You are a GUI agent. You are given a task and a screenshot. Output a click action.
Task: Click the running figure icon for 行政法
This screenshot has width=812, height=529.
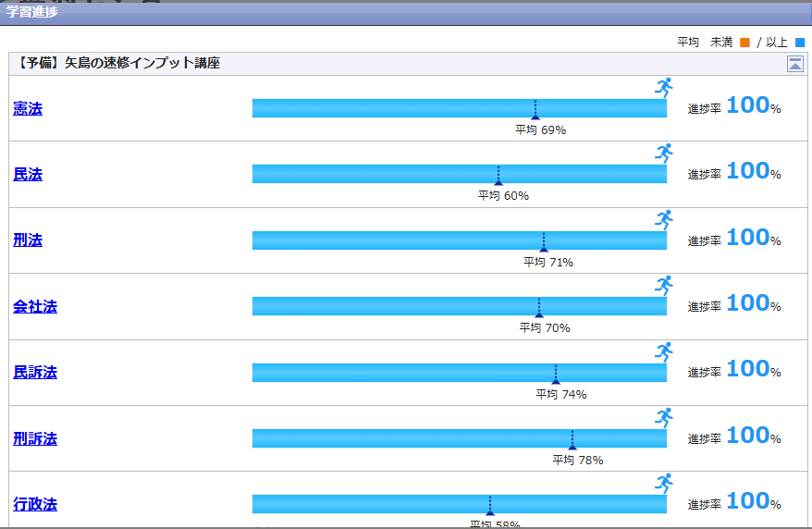pyautogui.click(x=664, y=484)
